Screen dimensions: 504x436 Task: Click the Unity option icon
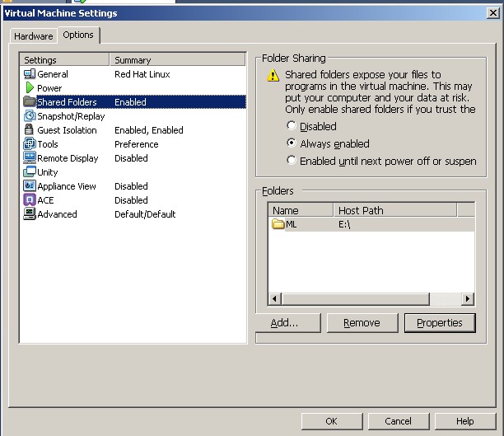pos(30,172)
